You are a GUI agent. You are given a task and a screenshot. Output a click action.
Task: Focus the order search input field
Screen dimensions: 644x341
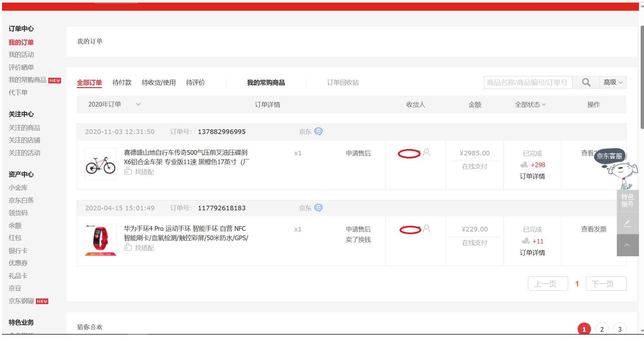pyautogui.click(x=528, y=82)
